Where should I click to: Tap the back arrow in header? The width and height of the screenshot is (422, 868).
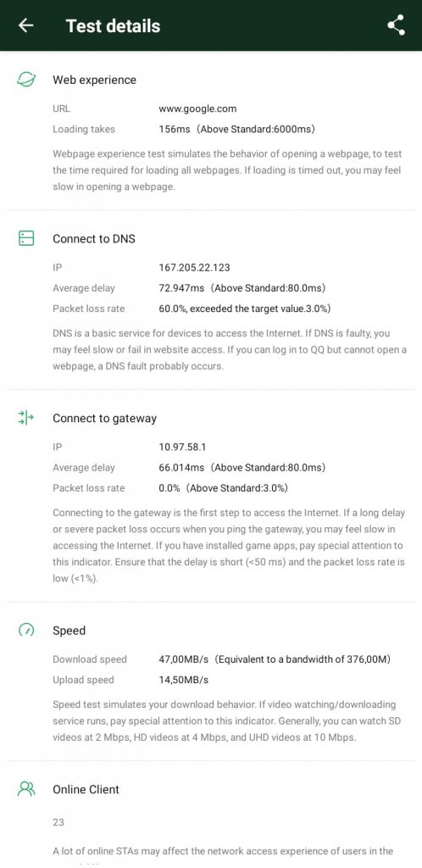point(26,25)
